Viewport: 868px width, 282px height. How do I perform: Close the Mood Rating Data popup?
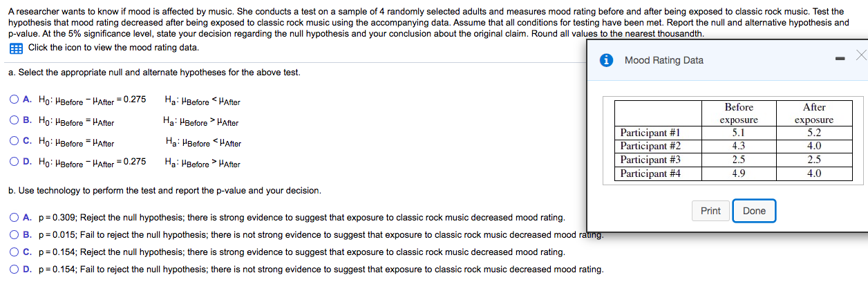[x=860, y=55]
